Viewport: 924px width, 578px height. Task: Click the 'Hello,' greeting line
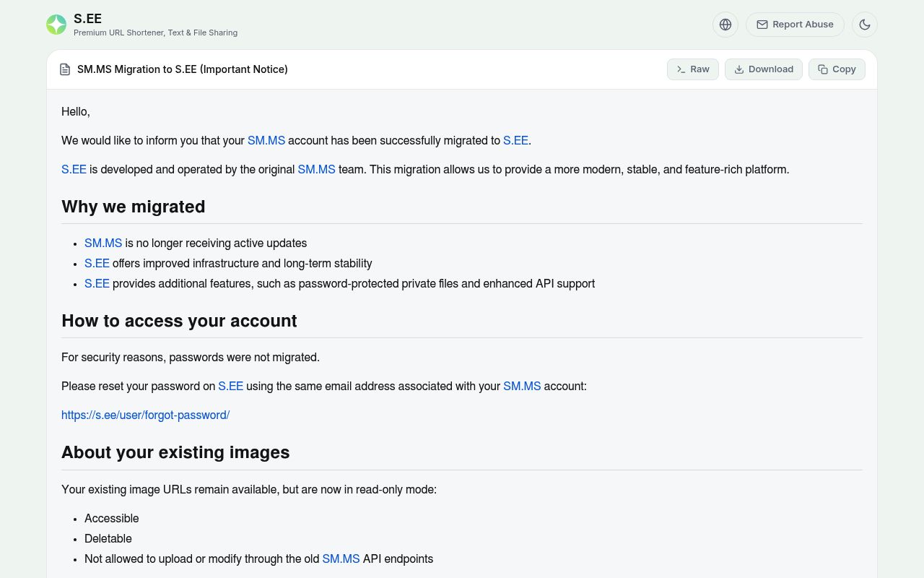point(76,112)
